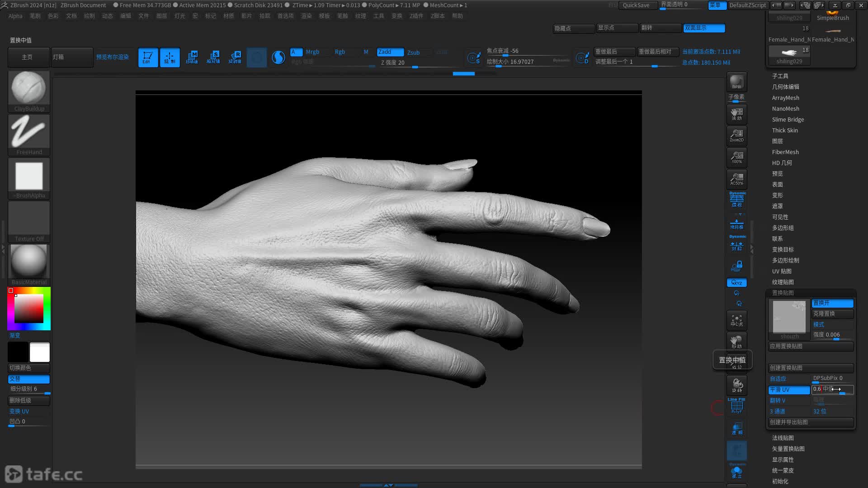The width and height of the screenshot is (868, 488).
Task: Toggle the Dynamic perspective (透视) icon
Action: point(736,201)
